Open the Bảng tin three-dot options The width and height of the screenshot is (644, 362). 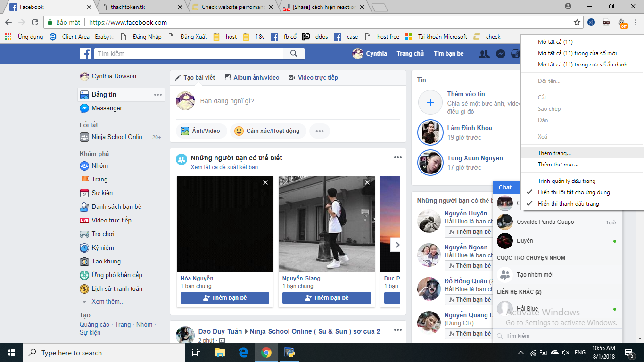(158, 95)
